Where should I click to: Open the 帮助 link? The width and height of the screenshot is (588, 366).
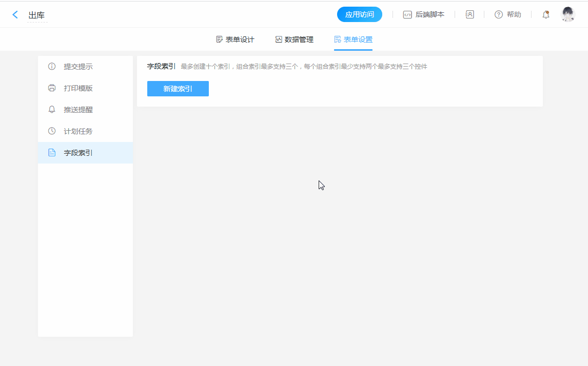click(x=514, y=14)
